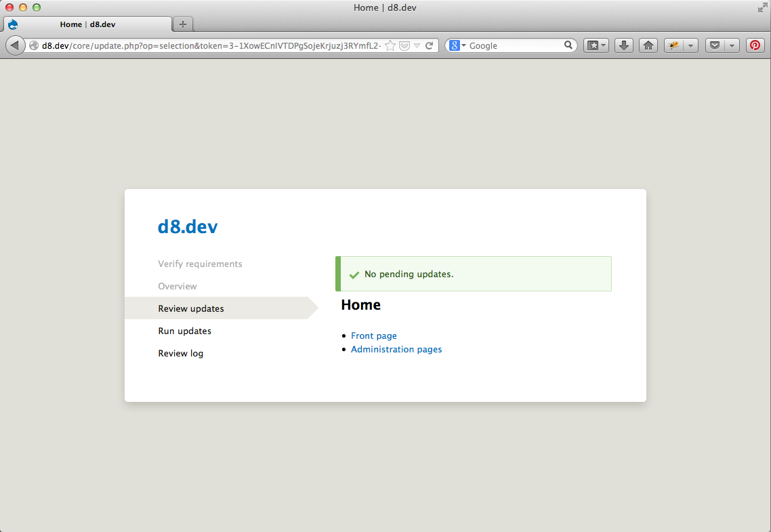Click the Pocket toolbar button
This screenshot has width=771, height=532.
click(715, 45)
